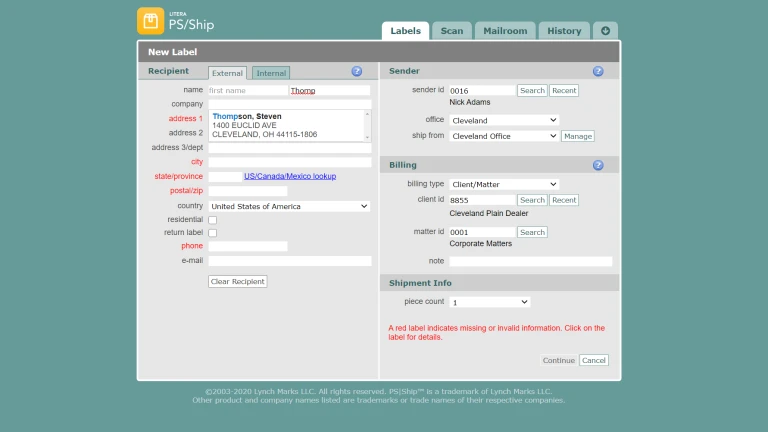
Task: Expand the office dropdown showing Cleveland
Action: click(x=504, y=120)
